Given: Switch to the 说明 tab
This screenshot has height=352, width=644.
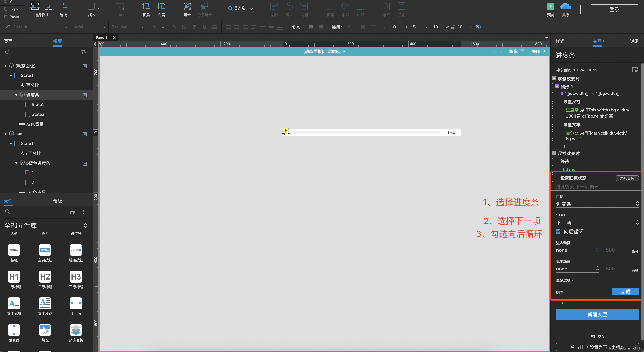Looking at the screenshot, I should [x=634, y=41].
